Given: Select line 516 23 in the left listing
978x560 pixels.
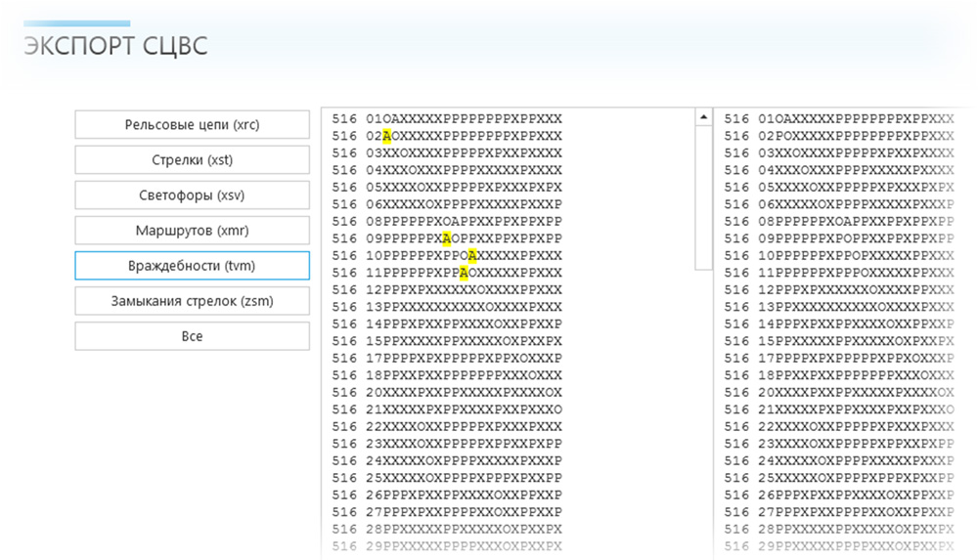Looking at the screenshot, I should click(447, 444).
